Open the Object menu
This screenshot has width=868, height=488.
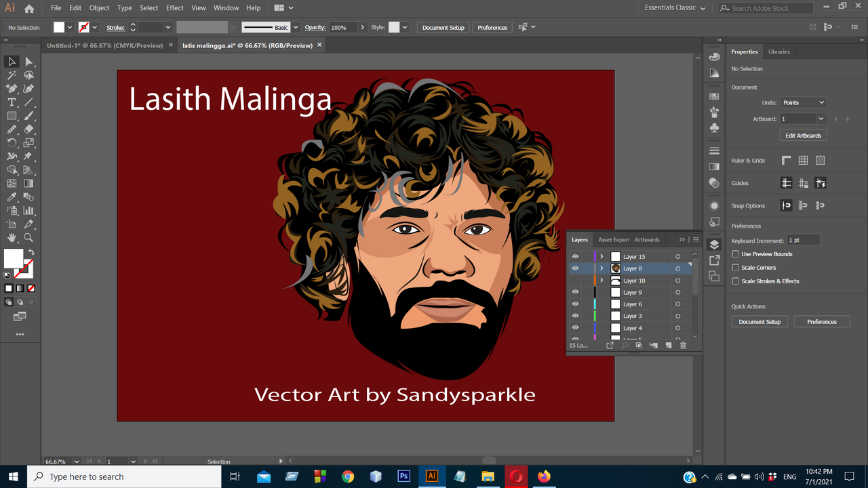pos(99,8)
